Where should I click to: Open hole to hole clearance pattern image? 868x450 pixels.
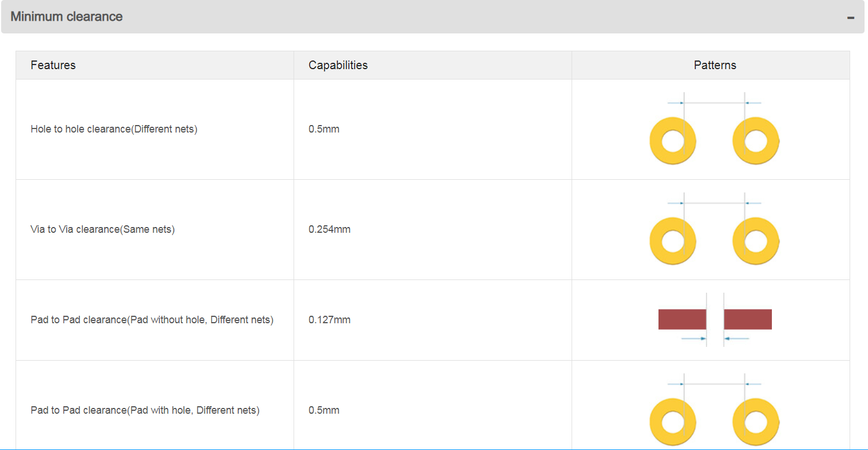714,128
